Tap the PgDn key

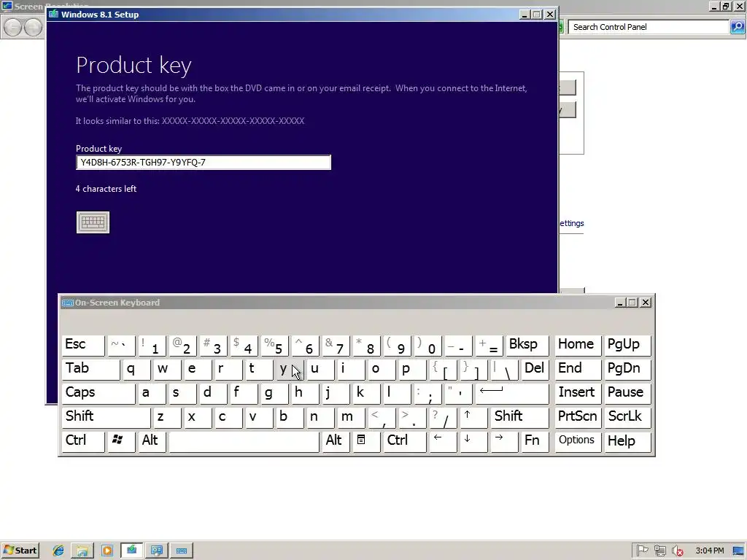click(x=627, y=369)
